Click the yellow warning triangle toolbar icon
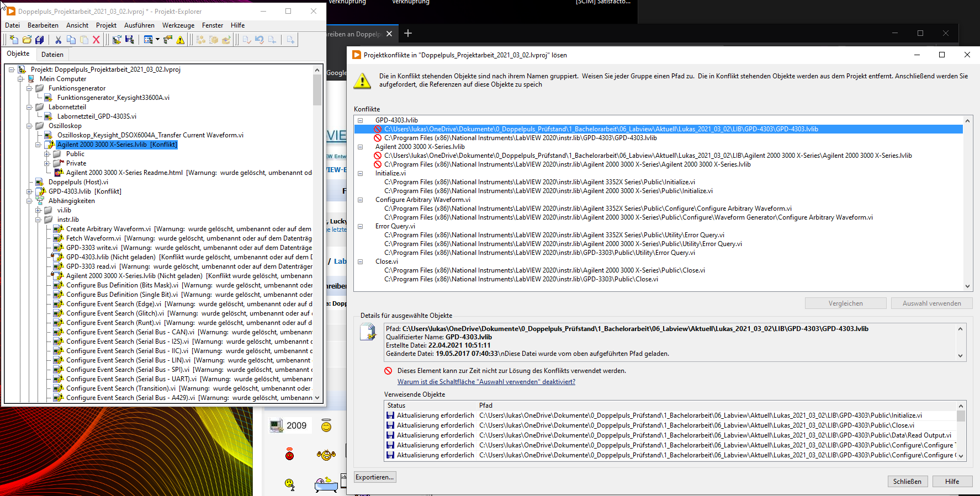The image size is (980, 496). pyautogui.click(x=181, y=40)
